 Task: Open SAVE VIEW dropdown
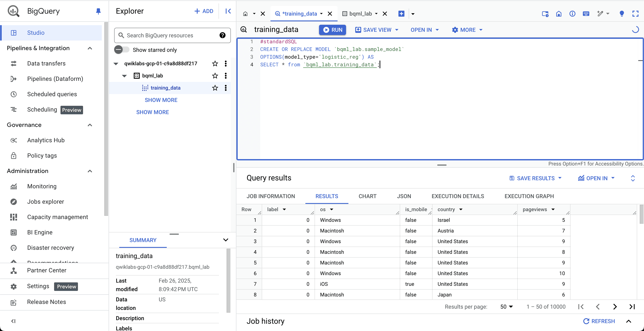377,30
